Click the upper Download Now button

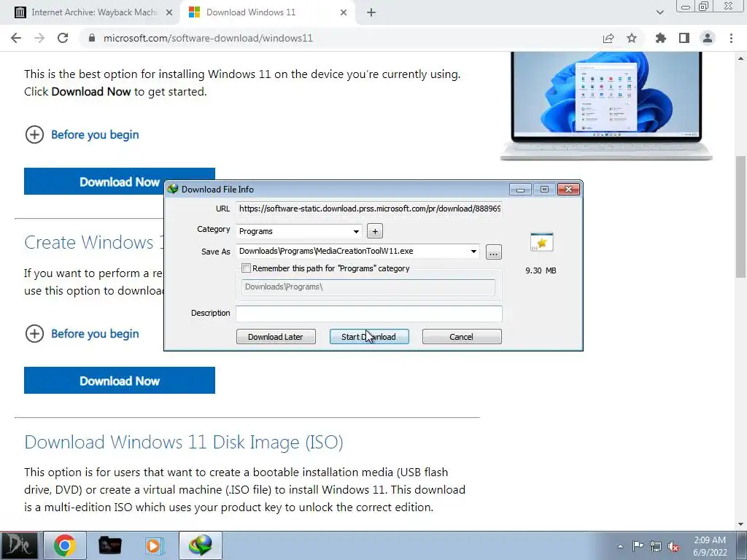click(x=119, y=182)
